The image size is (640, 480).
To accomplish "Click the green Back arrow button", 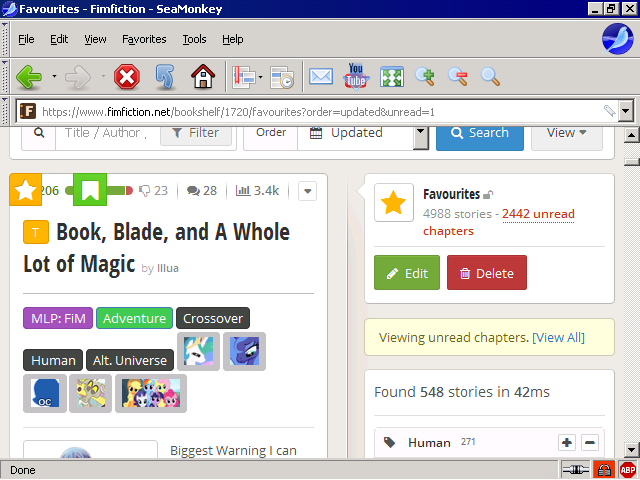I will point(29,77).
